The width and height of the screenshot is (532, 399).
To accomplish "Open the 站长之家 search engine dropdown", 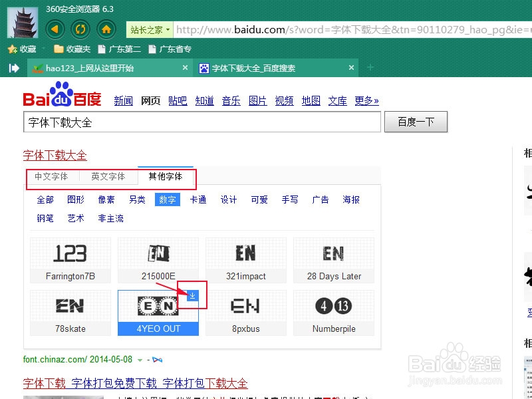I will coord(150,30).
